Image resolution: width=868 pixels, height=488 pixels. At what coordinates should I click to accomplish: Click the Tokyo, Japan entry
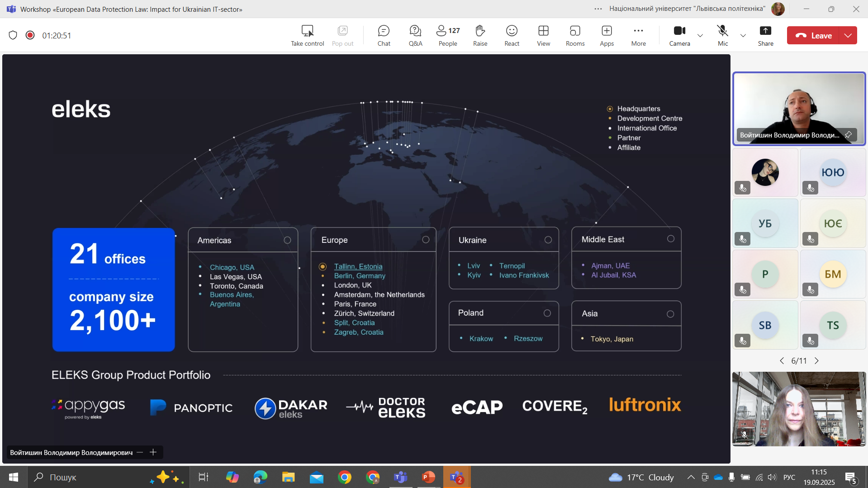612,339
